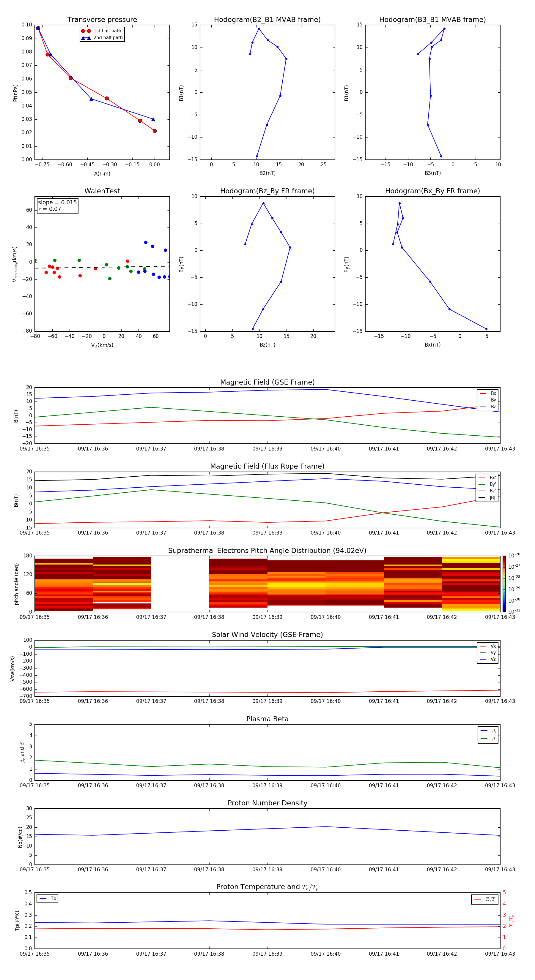Click the 'Magnetic Field (Flux Rope Frame)' title
The image size is (535, 980).
tap(267, 467)
